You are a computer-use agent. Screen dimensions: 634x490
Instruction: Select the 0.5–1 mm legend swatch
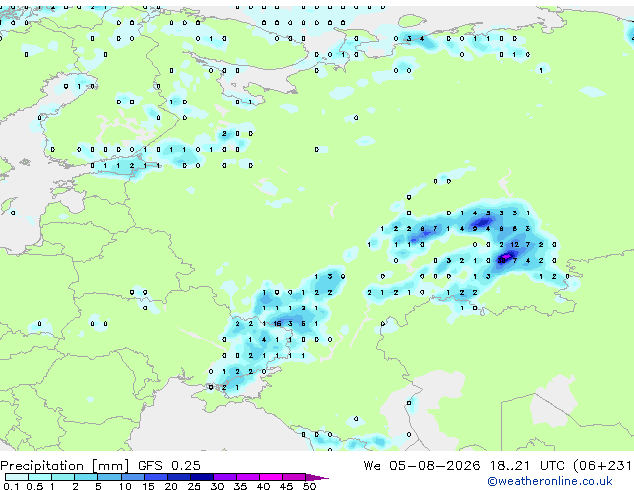point(40,477)
